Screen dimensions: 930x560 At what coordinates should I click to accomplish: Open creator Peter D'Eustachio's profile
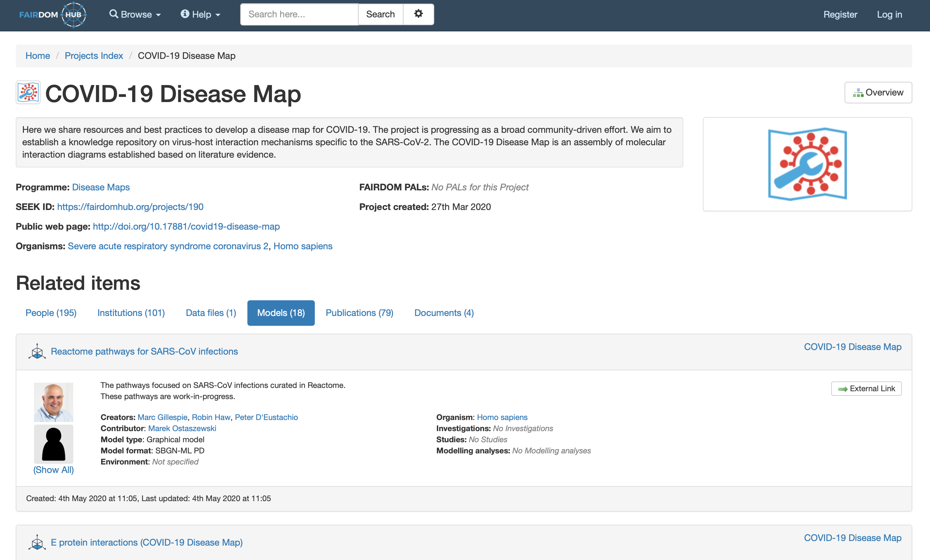(266, 417)
